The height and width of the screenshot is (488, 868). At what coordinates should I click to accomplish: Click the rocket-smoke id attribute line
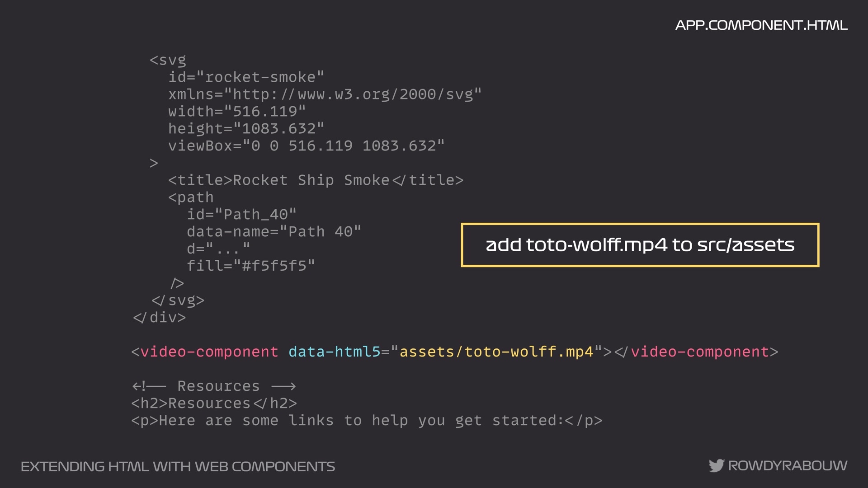[x=246, y=77]
